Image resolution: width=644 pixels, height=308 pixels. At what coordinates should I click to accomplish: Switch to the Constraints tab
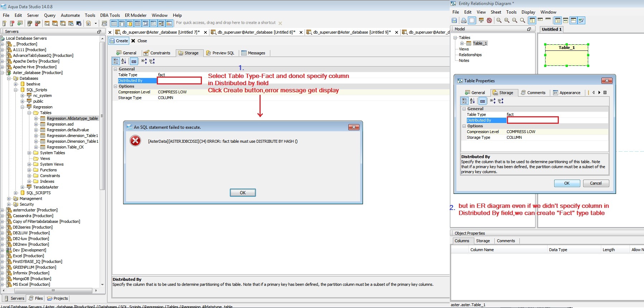click(x=157, y=53)
